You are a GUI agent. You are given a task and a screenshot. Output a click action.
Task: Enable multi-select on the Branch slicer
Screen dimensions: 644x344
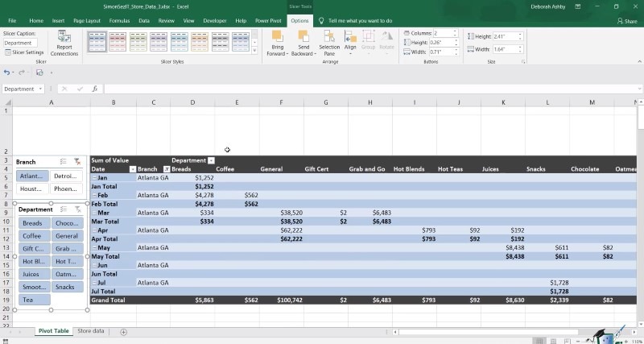64,162
